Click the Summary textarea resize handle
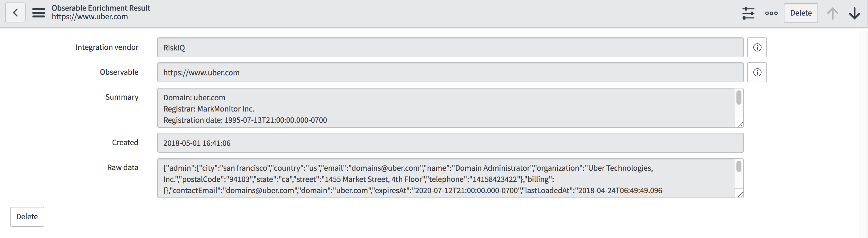 740,124
